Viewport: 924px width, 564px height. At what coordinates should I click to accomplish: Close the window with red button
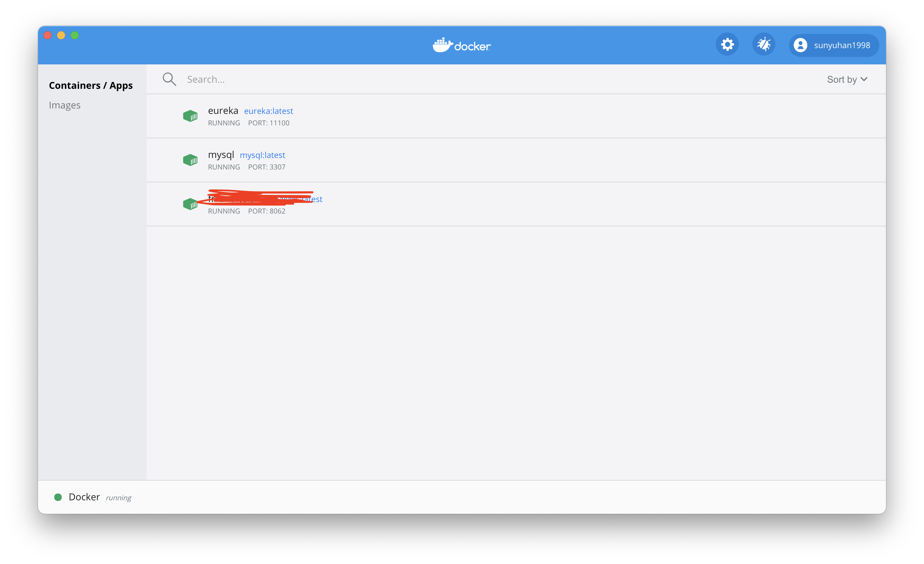(47, 35)
